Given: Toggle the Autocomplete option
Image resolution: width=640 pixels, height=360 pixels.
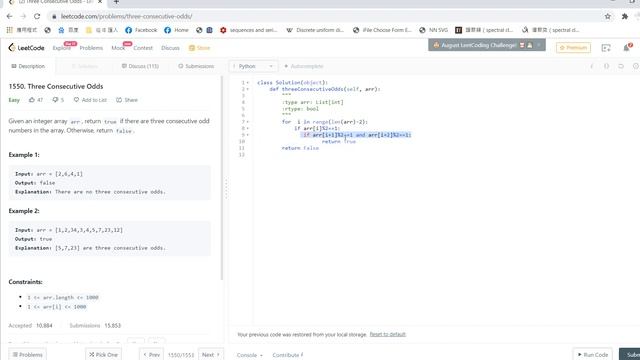Looking at the screenshot, I should click(x=303, y=66).
